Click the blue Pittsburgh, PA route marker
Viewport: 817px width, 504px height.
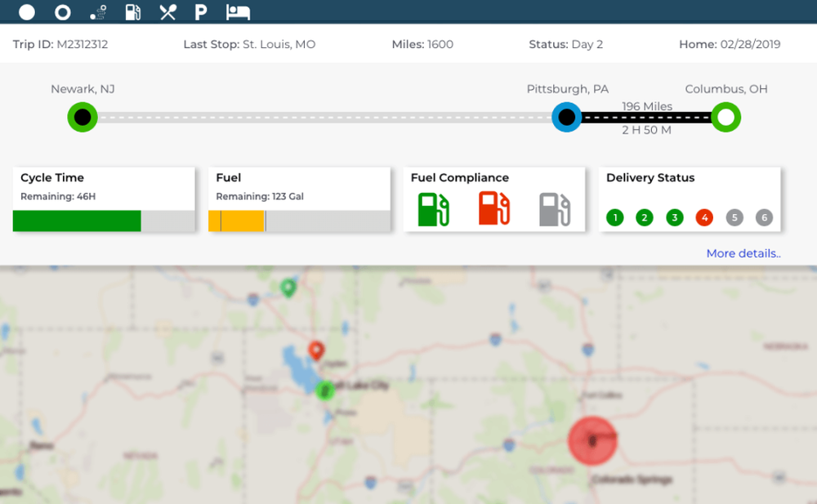[x=566, y=118]
